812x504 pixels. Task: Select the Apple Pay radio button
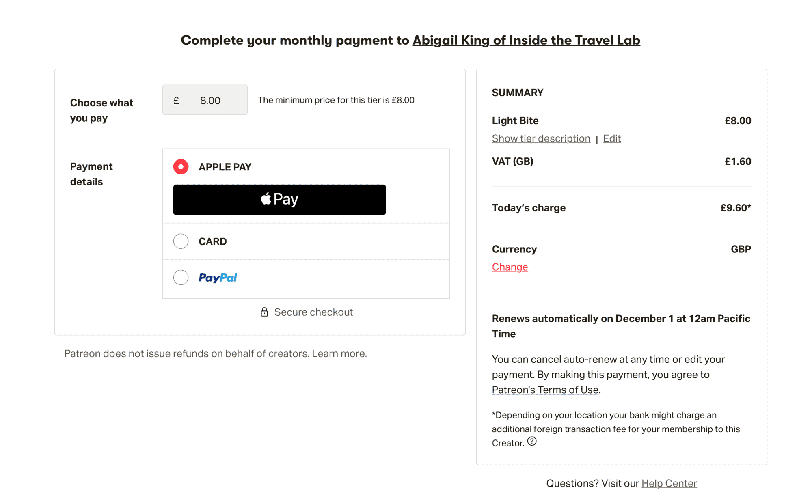tap(181, 167)
